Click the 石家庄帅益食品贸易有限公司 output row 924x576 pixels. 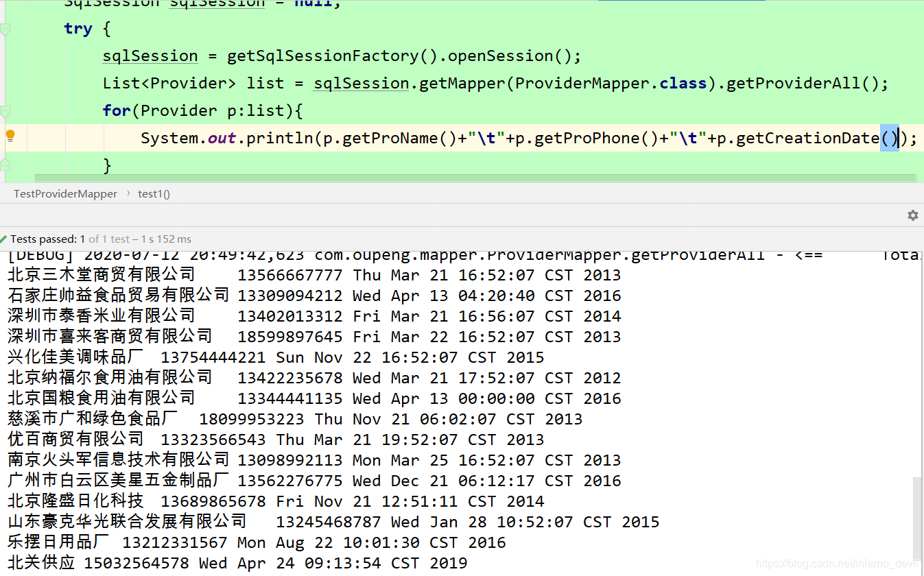[314, 296]
